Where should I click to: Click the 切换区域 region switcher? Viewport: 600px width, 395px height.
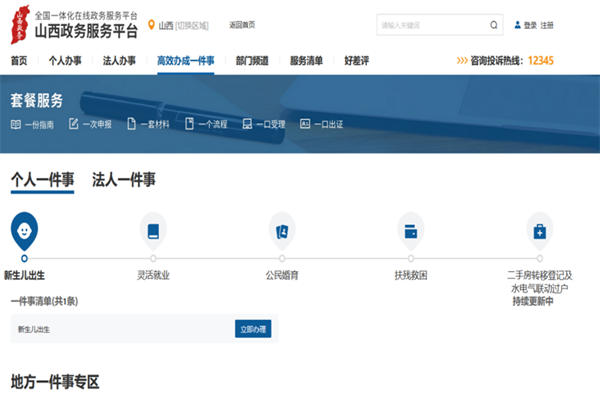click(192, 26)
